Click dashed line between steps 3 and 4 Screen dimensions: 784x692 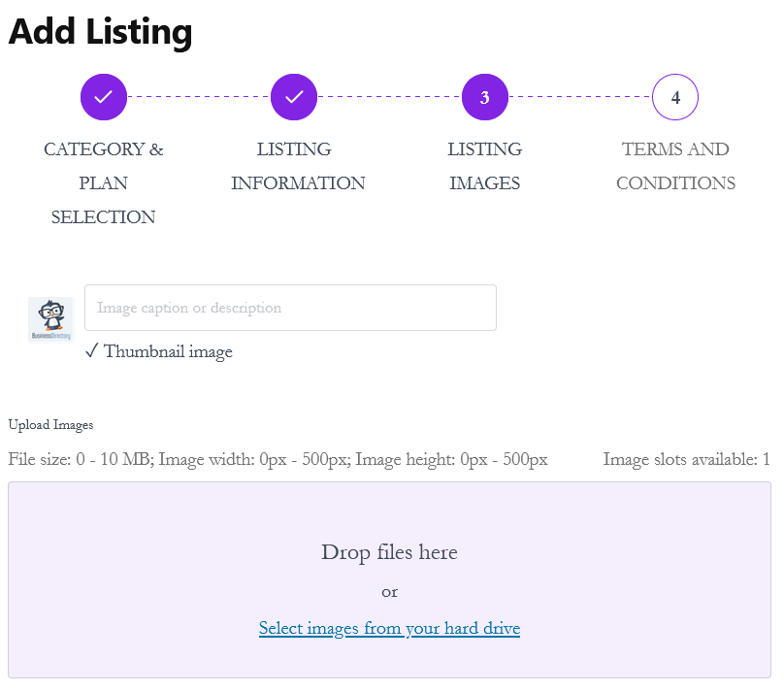(580, 96)
